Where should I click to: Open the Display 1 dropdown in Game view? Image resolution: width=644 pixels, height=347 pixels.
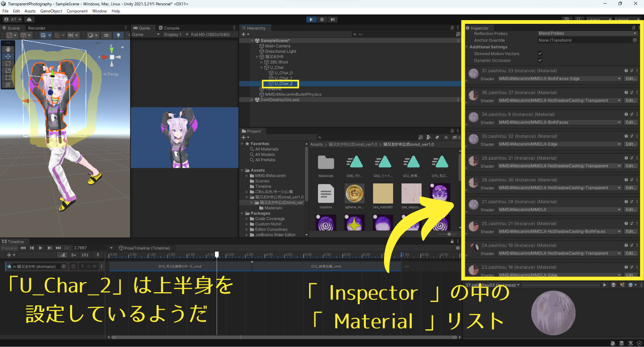(175, 35)
